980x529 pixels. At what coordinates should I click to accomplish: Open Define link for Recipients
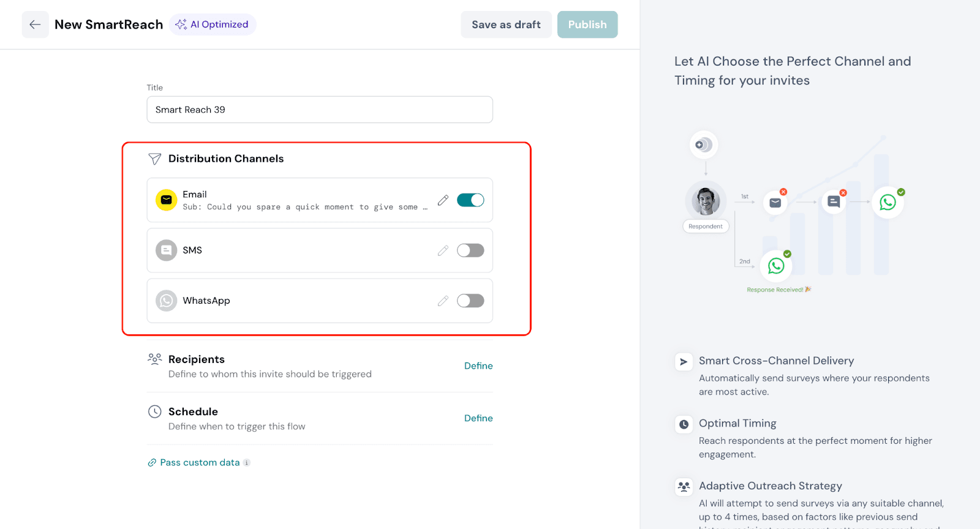tap(478, 366)
